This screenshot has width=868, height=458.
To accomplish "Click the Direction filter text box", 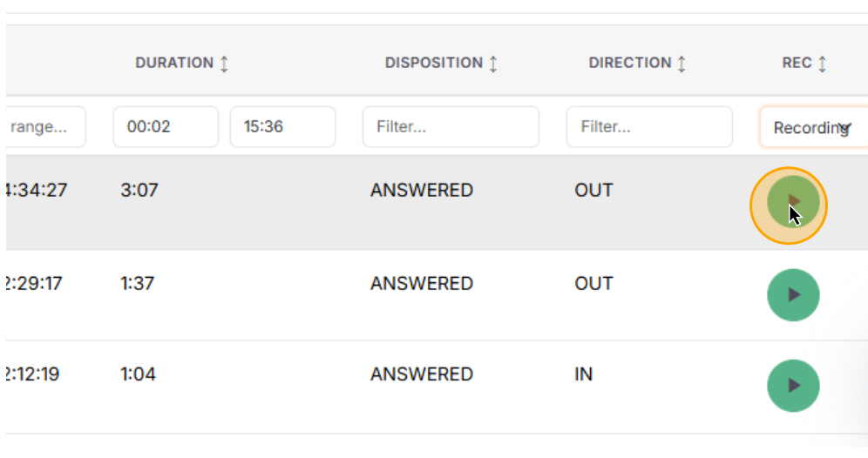I will [x=649, y=127].
